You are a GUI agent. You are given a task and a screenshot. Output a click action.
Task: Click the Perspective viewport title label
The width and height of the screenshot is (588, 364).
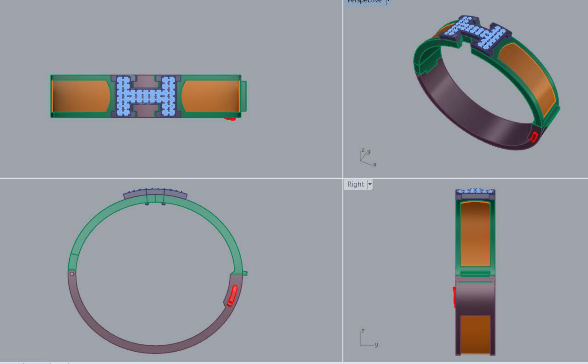pyautogui.click(x=364, y=1)
